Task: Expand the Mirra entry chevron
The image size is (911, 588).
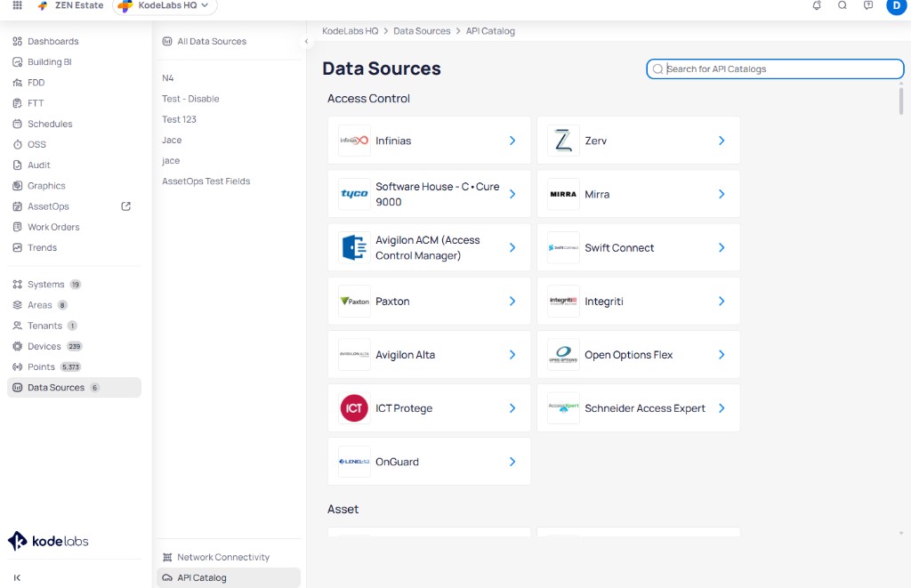Action: coord(722,194)
